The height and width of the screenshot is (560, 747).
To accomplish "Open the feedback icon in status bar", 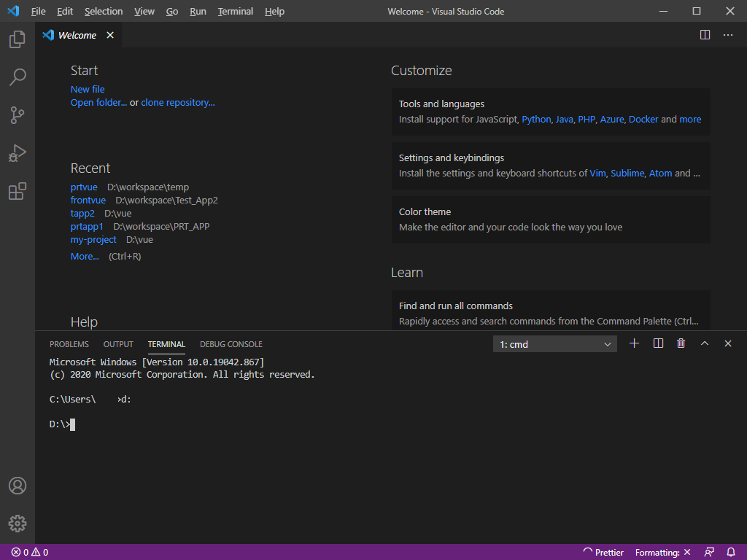I will (709, 553).
